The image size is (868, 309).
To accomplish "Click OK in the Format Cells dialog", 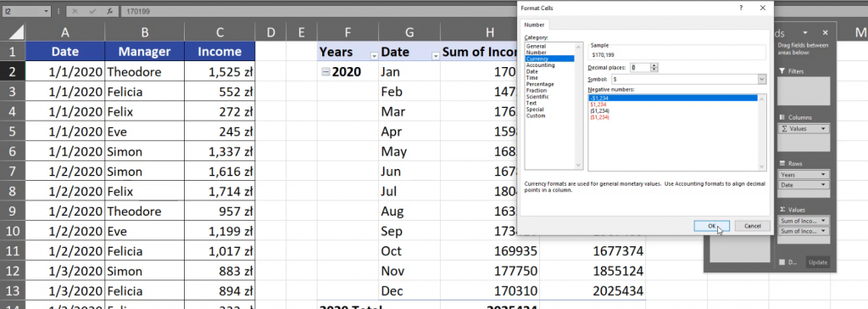I will pos(711,226).
